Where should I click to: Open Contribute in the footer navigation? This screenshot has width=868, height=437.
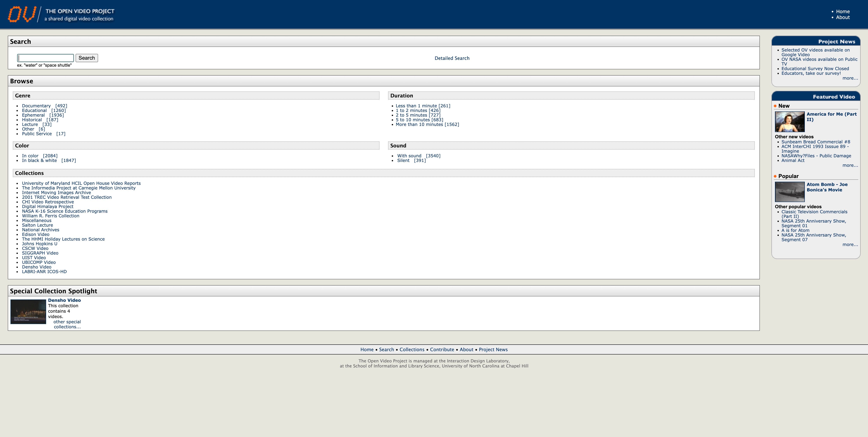[x=442, y=349]
